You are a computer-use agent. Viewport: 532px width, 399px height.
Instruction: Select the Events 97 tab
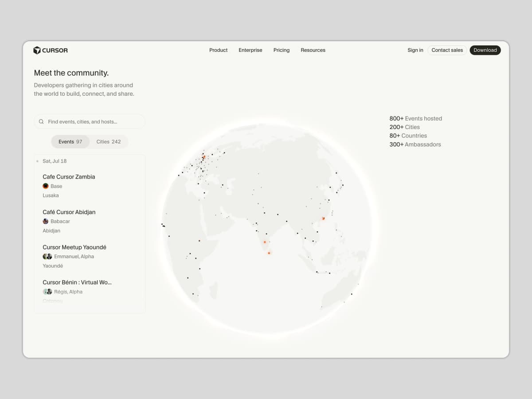point(70,142)
